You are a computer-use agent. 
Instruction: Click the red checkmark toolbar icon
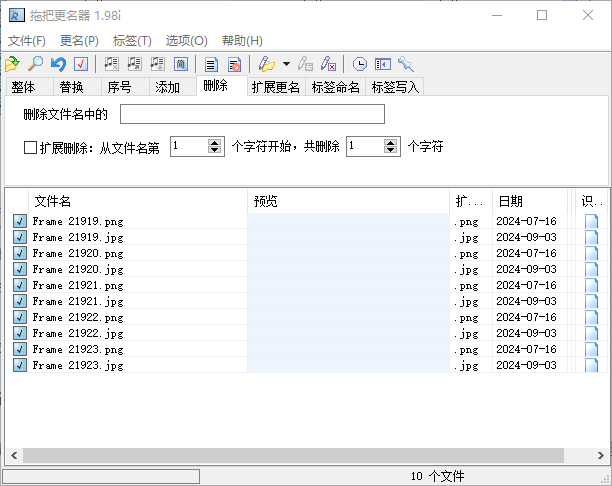pyautogui.click(x=81, y=64)
